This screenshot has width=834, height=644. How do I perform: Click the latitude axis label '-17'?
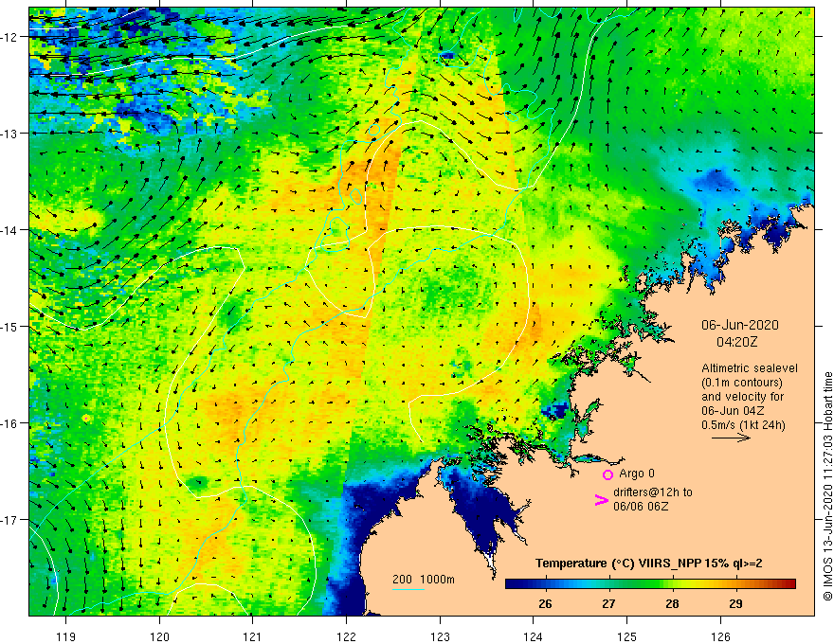click(10, 520)
